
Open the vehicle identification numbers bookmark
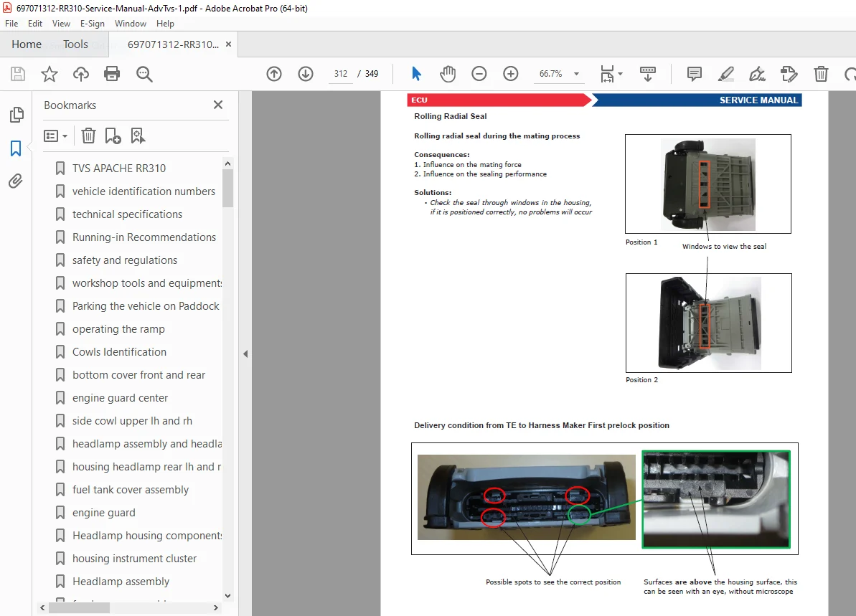pyautogui.click(x=144, y=191)
